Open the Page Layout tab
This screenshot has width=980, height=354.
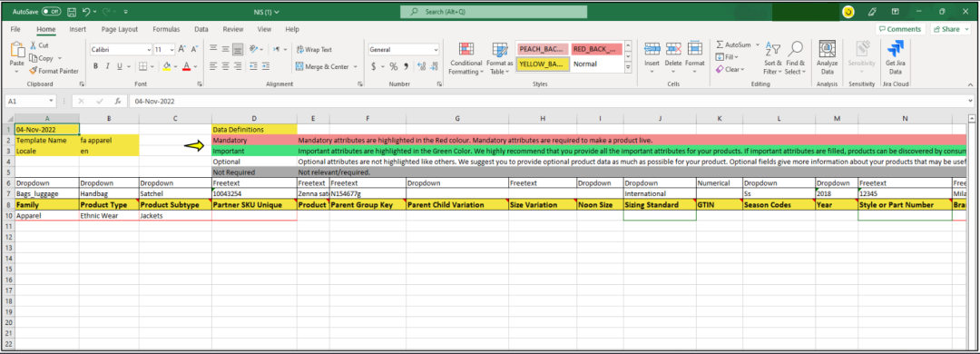coord(120,29)
